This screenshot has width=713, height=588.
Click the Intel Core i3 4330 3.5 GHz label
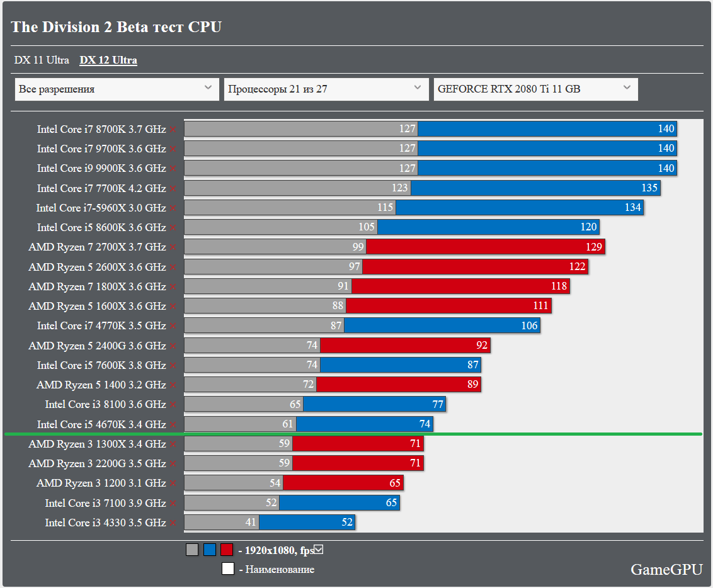click(105, 523)
